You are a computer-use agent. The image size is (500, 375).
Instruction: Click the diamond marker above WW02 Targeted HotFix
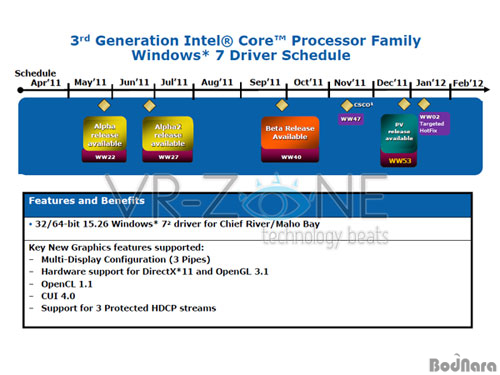click(424, 104)
